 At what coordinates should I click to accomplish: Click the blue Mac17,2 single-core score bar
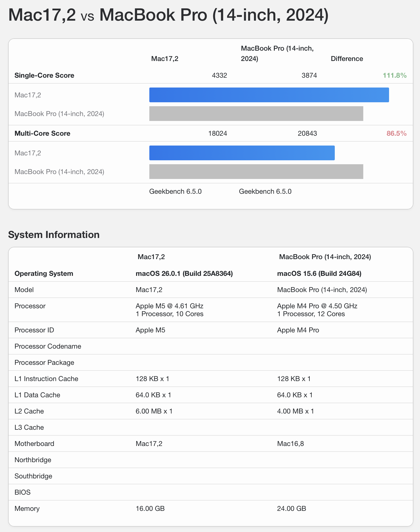click(x=269, y=95)
